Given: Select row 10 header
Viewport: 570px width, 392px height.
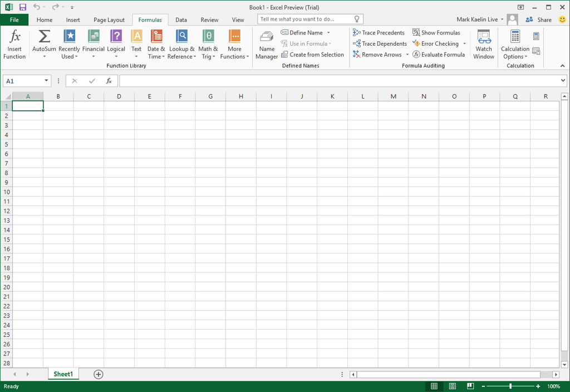Looking at the screenshot, I should [6, 192].
